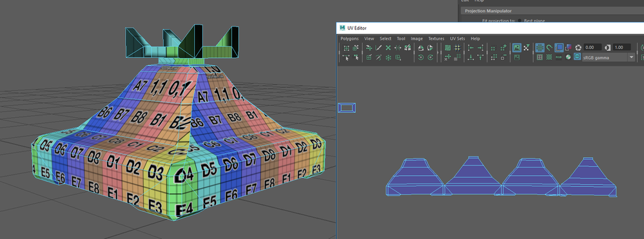Click the select shortest edge path icon
The width and height of the screenshot is (644, 239).
(346, 57)
